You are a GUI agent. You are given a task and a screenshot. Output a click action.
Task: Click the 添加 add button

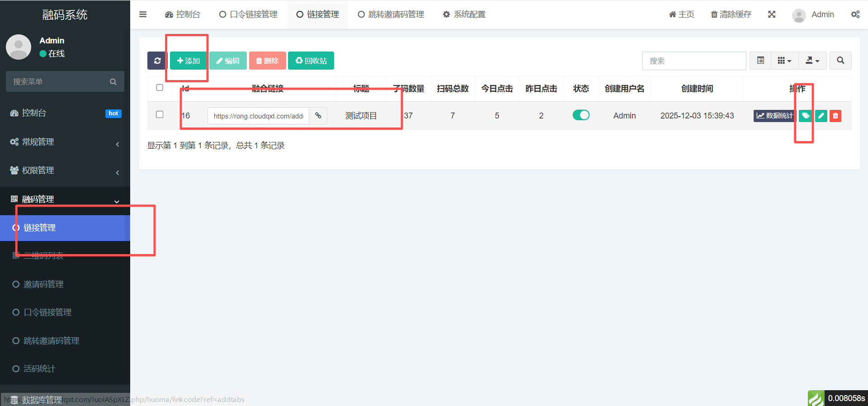189,61
